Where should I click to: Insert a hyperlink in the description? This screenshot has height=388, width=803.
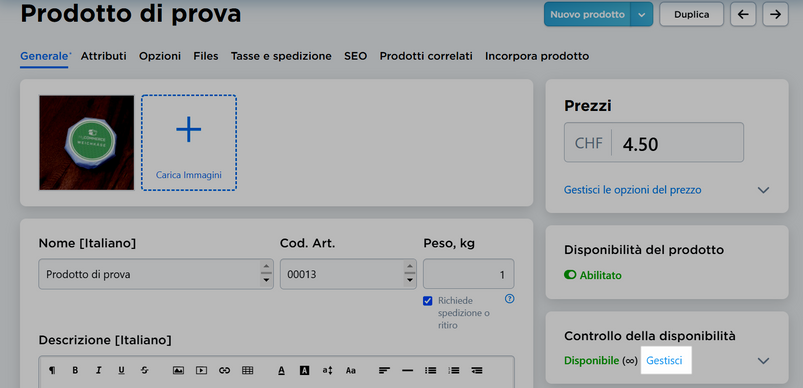point(224,370)
